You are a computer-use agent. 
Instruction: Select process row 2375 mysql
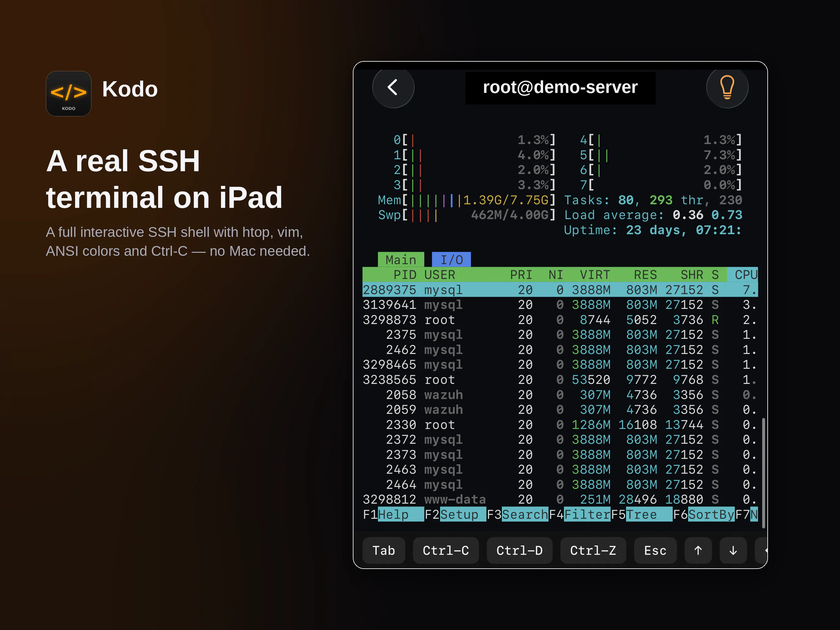click(x=560, y=335)
